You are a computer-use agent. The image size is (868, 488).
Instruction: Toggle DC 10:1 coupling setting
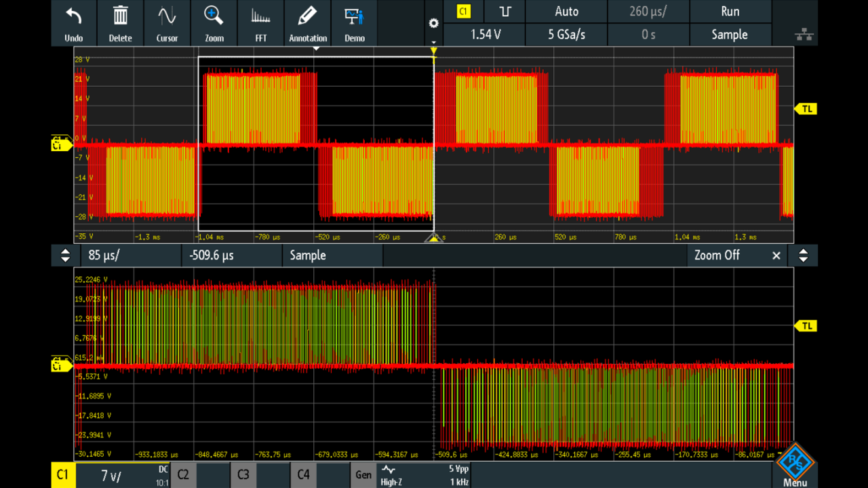[163, 476]
